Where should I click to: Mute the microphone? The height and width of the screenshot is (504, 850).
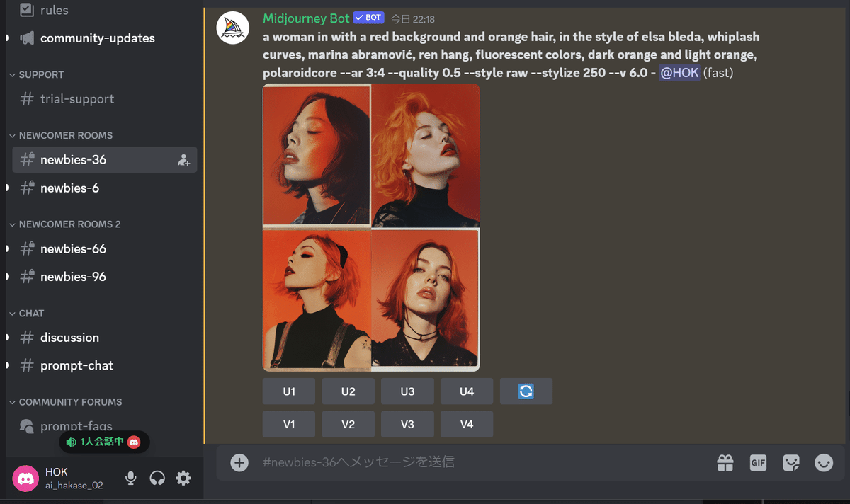[131, 479]
